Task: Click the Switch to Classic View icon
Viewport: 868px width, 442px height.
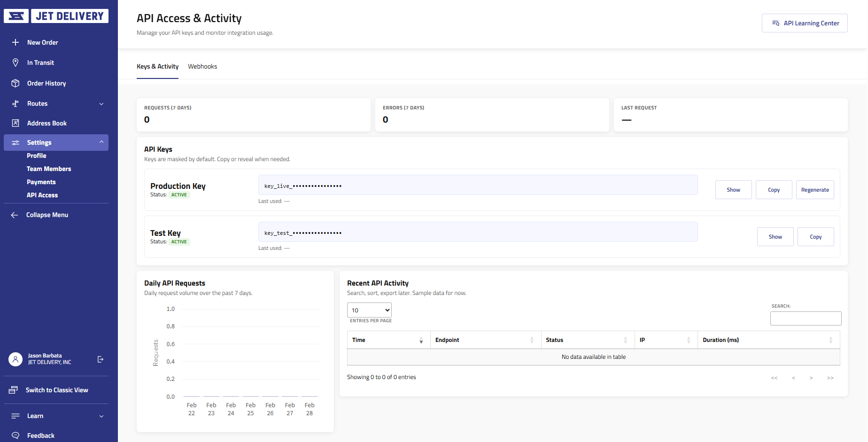Action: pyautogui.click(x=14, y=389)
